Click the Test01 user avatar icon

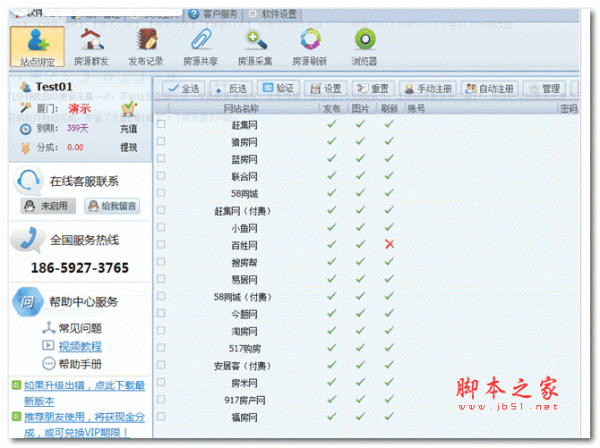(x=26, y=87)
